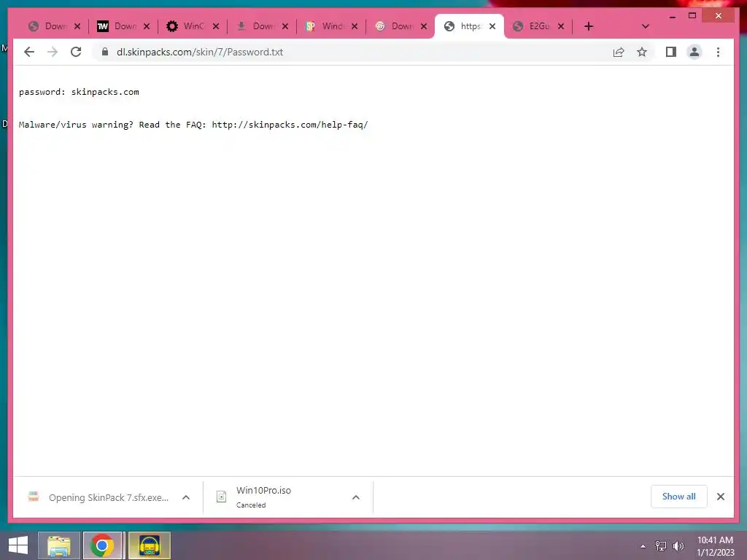The height and width of the screenshot is (560, 747).
Task: Show hidden system tray icons
Action: click(643, 546)
